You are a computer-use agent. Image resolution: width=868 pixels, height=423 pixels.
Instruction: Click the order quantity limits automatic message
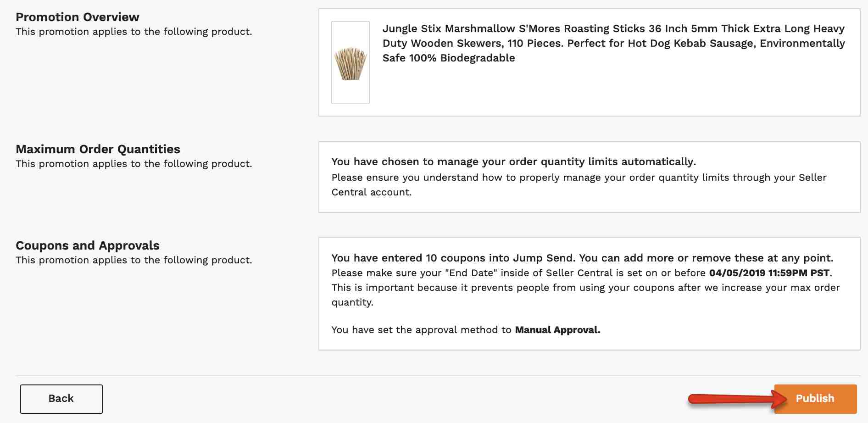[x=514, y=161]
